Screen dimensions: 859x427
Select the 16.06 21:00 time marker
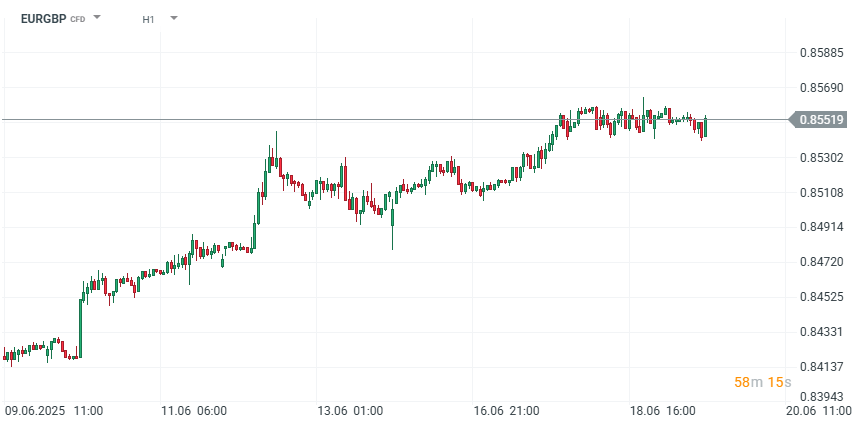click(x=507, y=411)
